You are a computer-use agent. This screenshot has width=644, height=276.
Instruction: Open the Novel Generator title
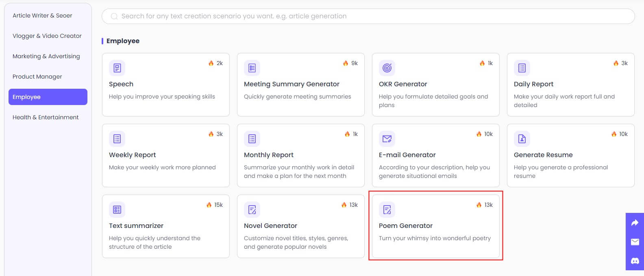point(270,226)
